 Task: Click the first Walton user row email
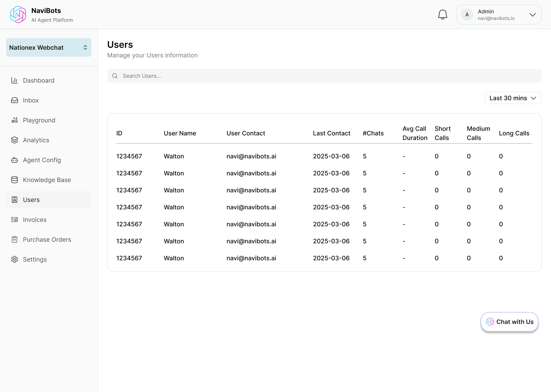(x=251, y=156)
